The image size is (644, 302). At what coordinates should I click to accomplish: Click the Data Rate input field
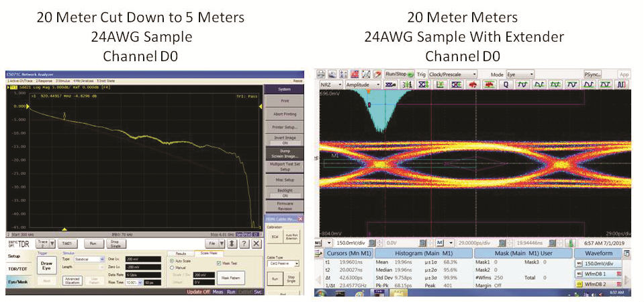[138, 274]
